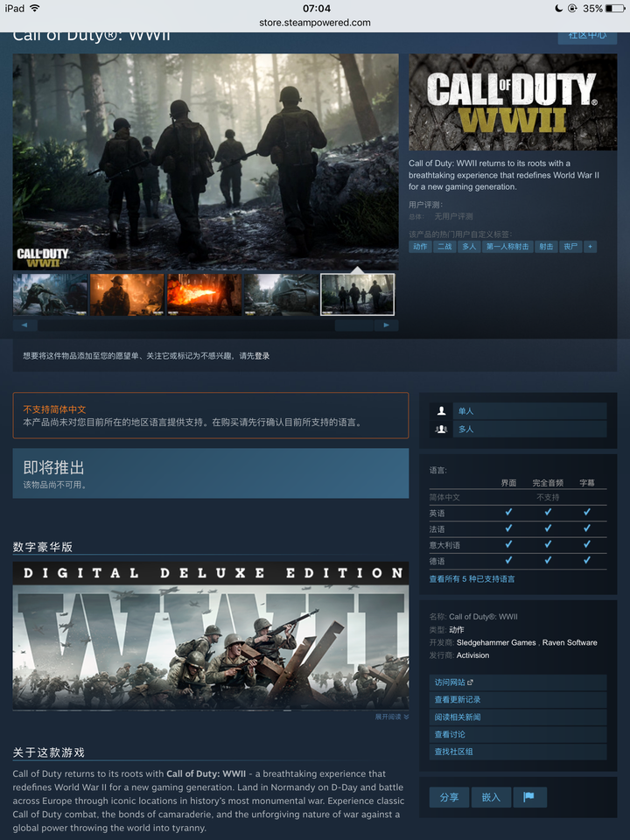Screen dimensions: 630x840
Task: Click the 不支持简体中文 warning heading
Action: tap(54, 409)
